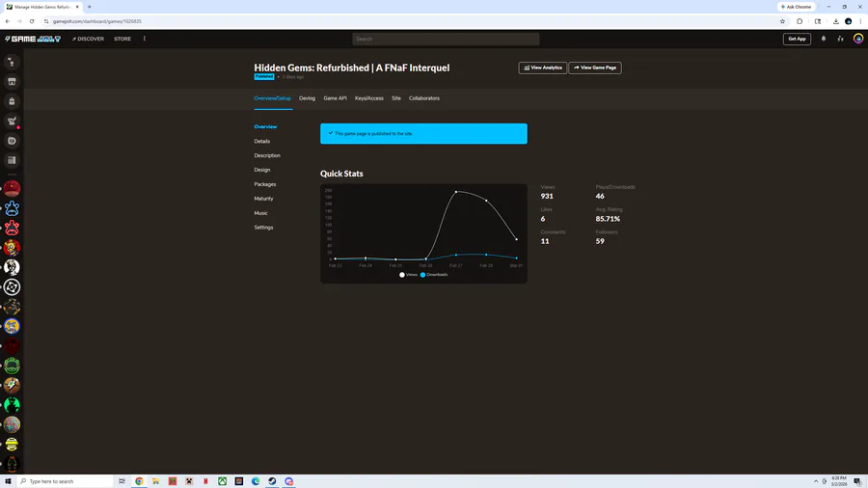
Task: Open the white geometric logo community
Action: click(x=12, y=287)
